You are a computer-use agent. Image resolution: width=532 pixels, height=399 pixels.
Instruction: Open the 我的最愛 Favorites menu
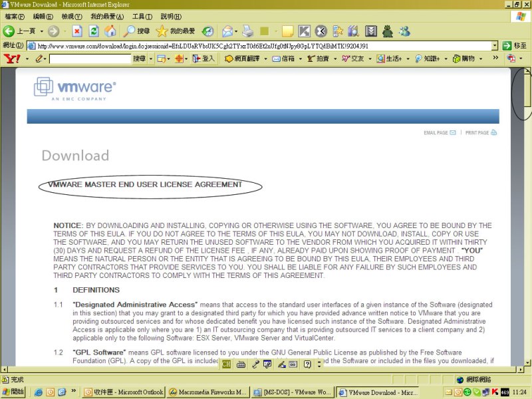(107, 16)
